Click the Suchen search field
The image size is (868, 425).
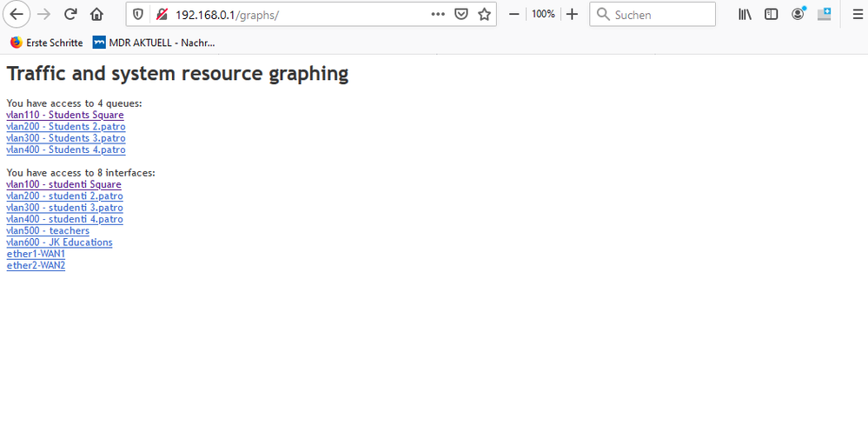[653, 15]
